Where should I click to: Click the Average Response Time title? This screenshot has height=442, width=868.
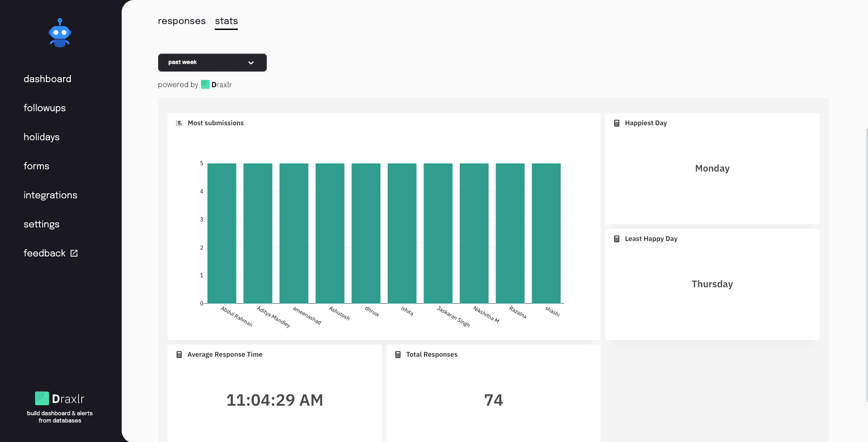pos(225,354)
